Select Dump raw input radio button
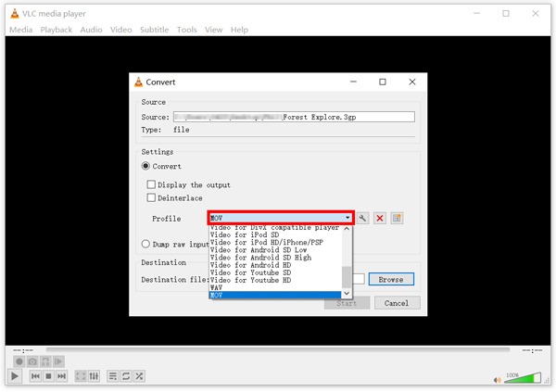 pos(145,244)
